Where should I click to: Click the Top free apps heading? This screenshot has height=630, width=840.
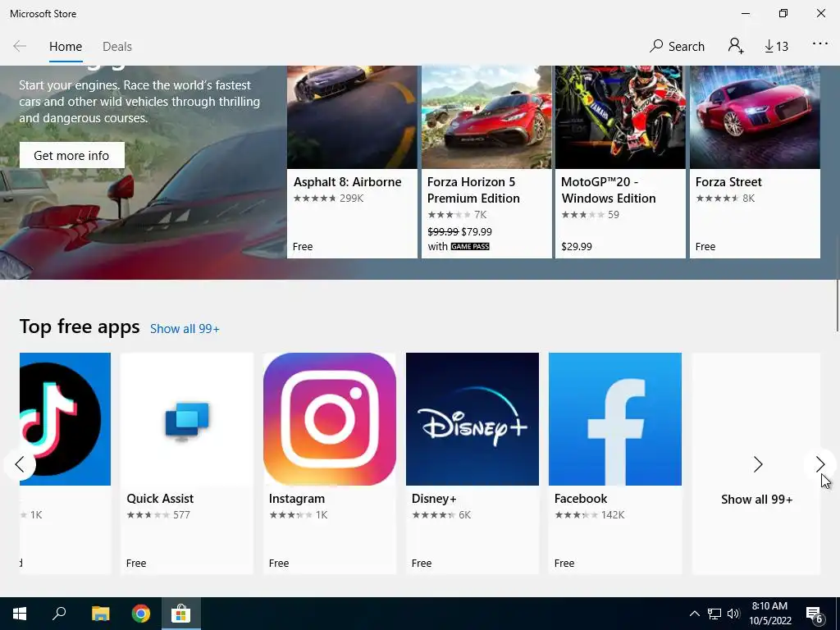(80, 326)
